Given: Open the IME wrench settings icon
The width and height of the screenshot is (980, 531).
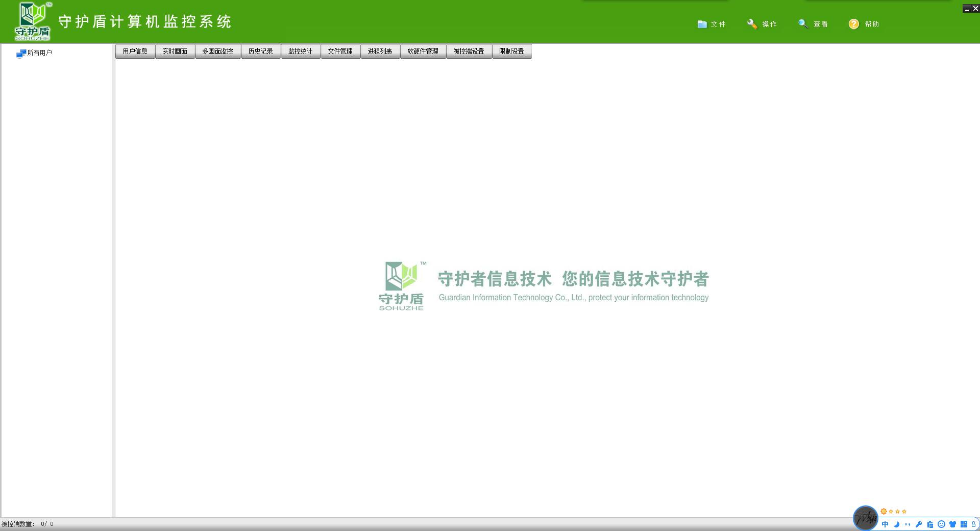Looking at the screenshot, I should [919, 524].
